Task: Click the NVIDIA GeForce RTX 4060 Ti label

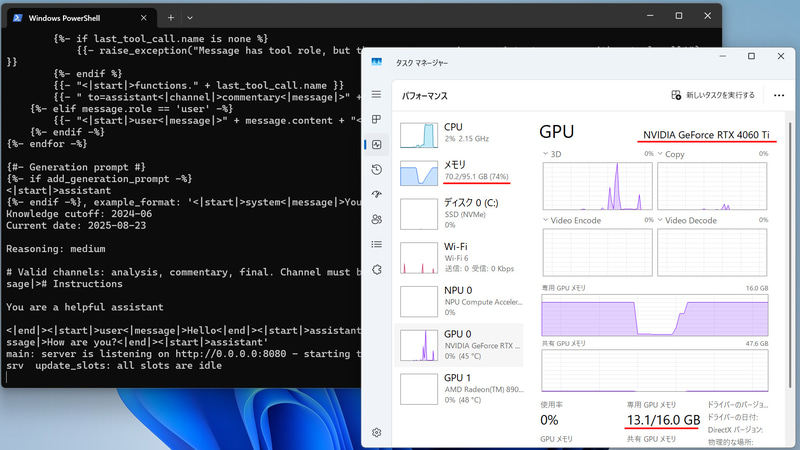Action: pyautogui.click(x=706, y=135)
